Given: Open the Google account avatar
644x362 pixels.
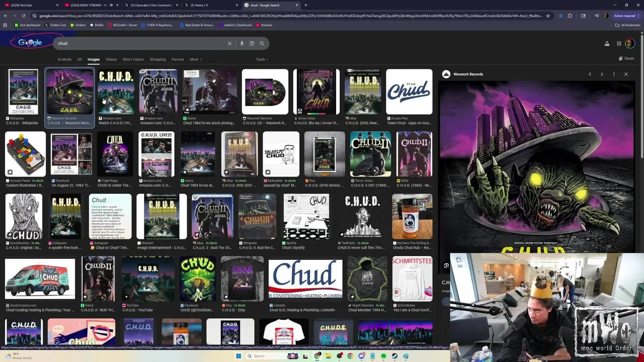Looking at the screenshot, I should pos(629,44).
